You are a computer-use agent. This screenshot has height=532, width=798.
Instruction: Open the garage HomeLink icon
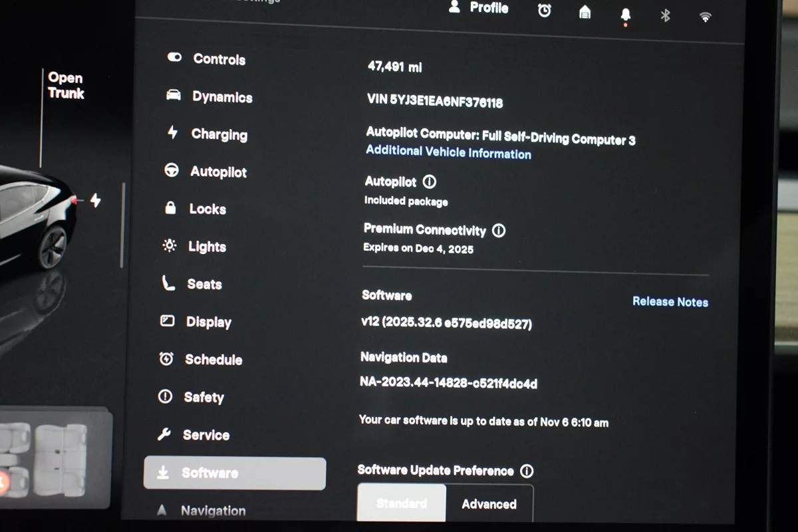coord(585,12)
